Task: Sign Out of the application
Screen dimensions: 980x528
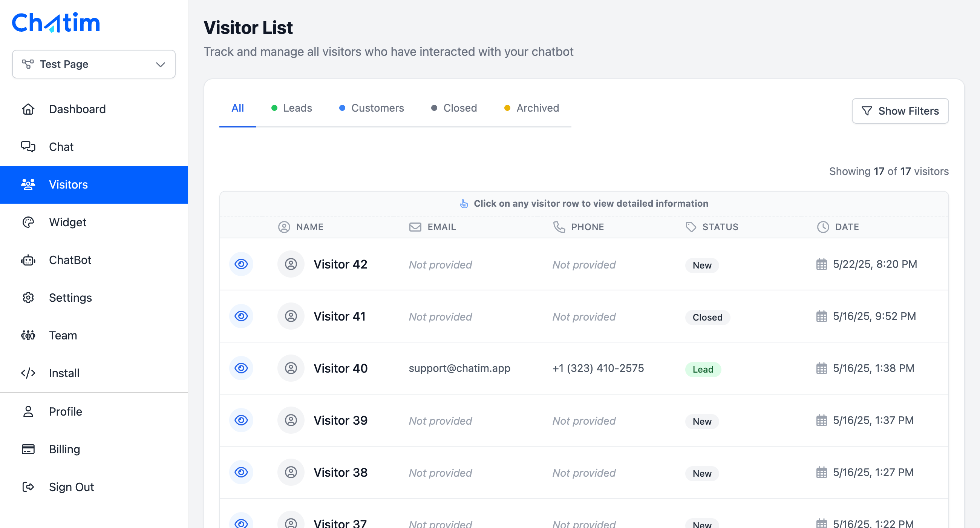Action: 71,487
